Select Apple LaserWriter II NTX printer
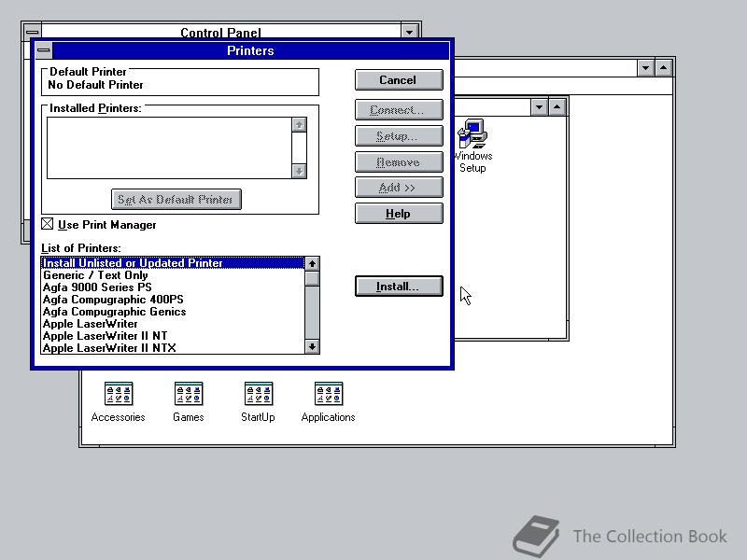This screenshot has height=560, width=747. click(x=173, y=348)
